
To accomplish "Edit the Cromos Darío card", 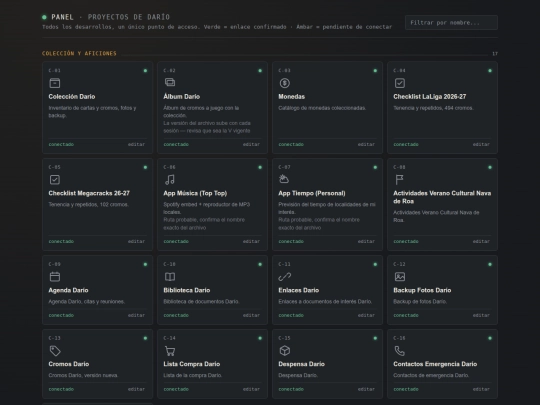I will [x=136, y=389].
